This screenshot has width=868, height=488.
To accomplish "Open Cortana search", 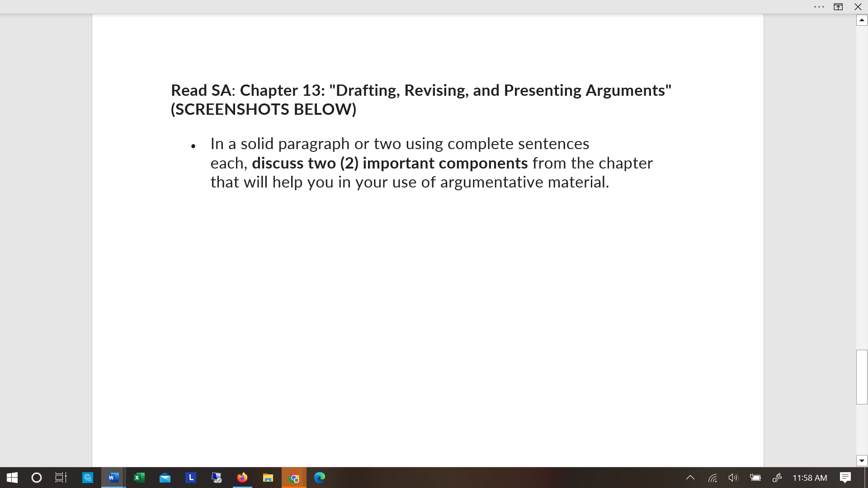I will point(36,478).
